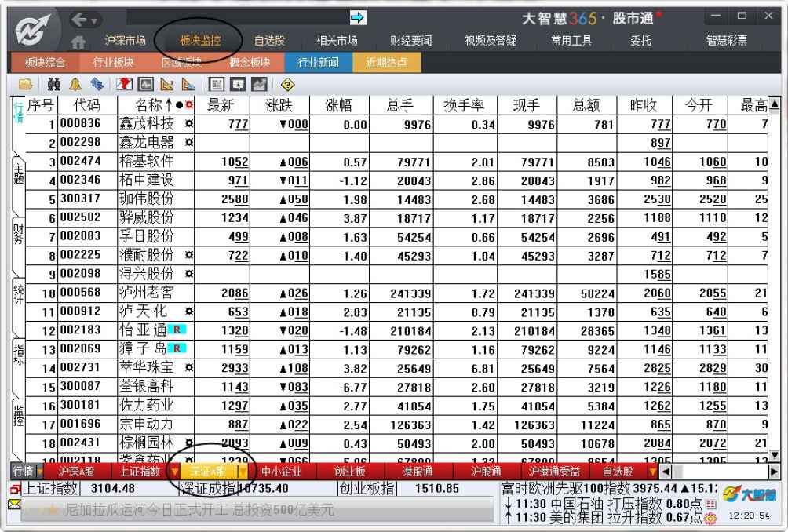
Task: Click the home icon in header
Action: (78, 42)
